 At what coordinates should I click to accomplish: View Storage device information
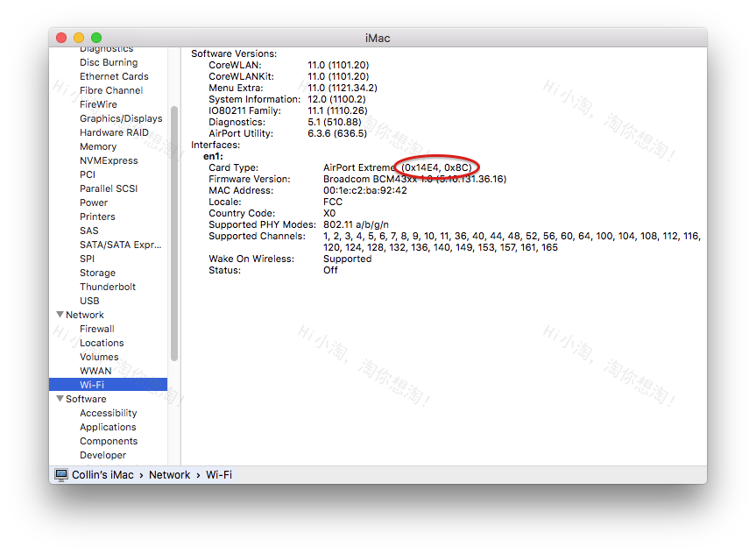click(x=99, y=273)
